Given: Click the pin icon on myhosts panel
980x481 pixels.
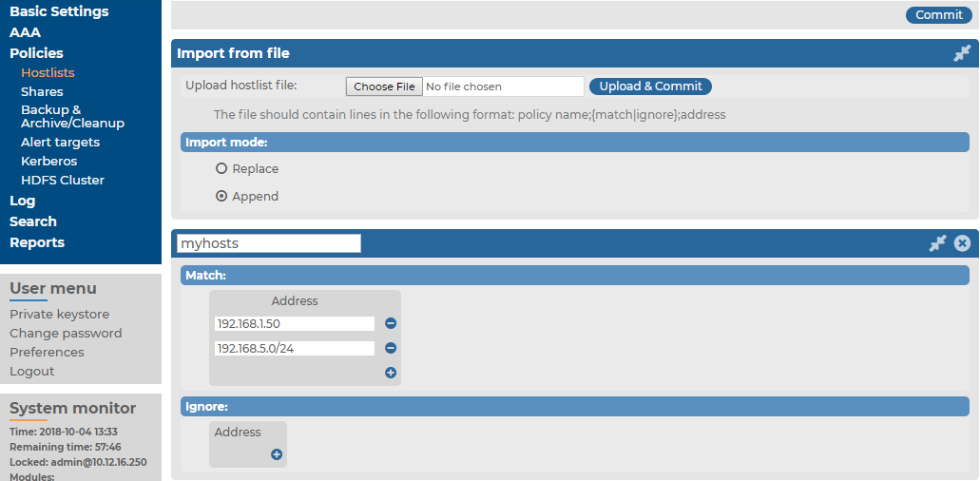Looking at the screenshot, I should [x=937, y=243].
